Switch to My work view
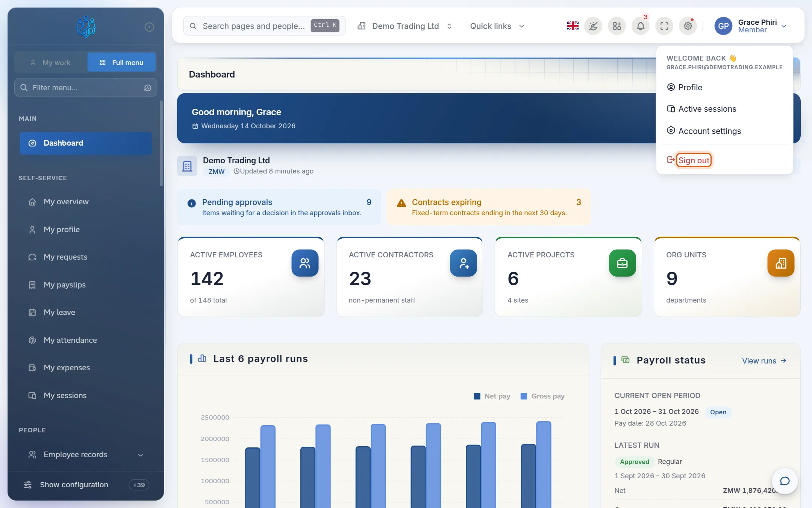812x508 pixels. (x=51, y=62)
